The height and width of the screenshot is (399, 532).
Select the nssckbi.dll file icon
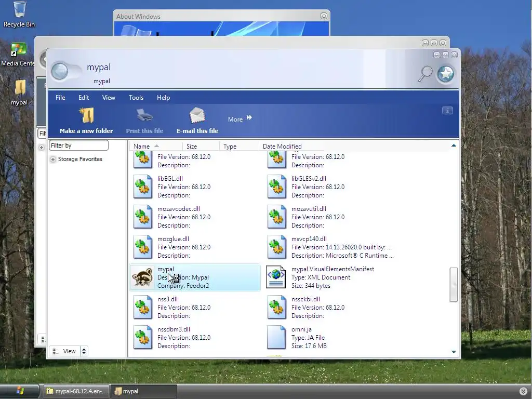coord(276,308)
